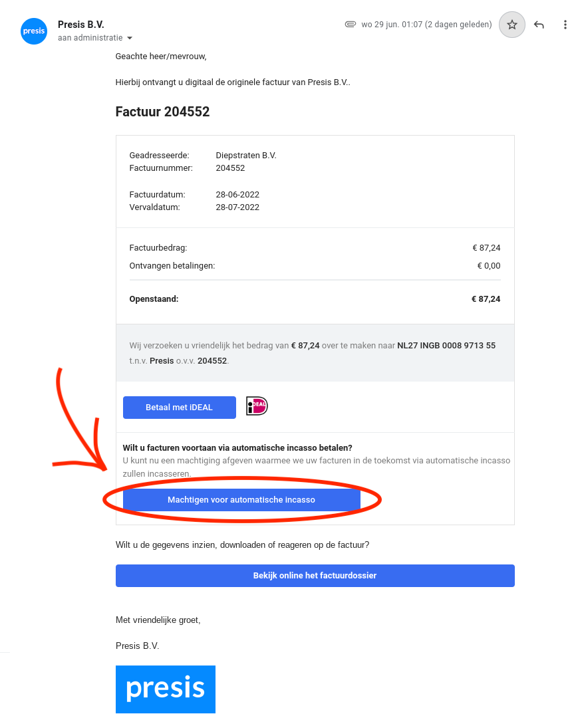
Task: Click the 'aan administratie' recipient text
Action: (90, 39)
